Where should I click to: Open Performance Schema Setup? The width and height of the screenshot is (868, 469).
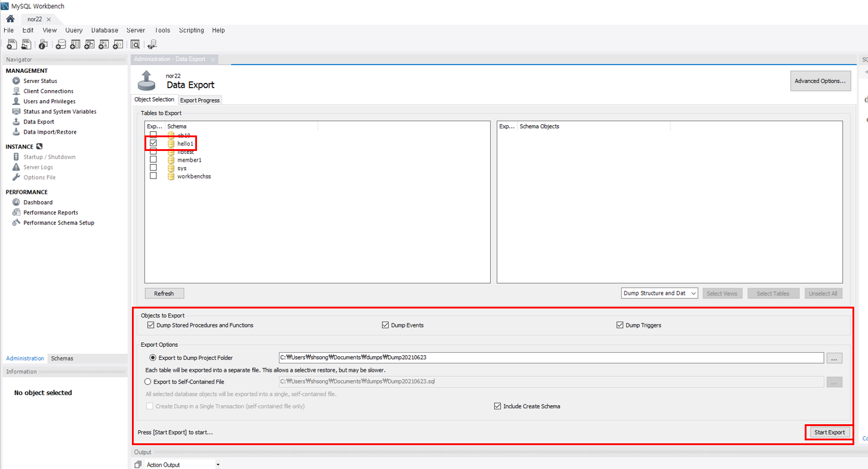click(59, 223)
